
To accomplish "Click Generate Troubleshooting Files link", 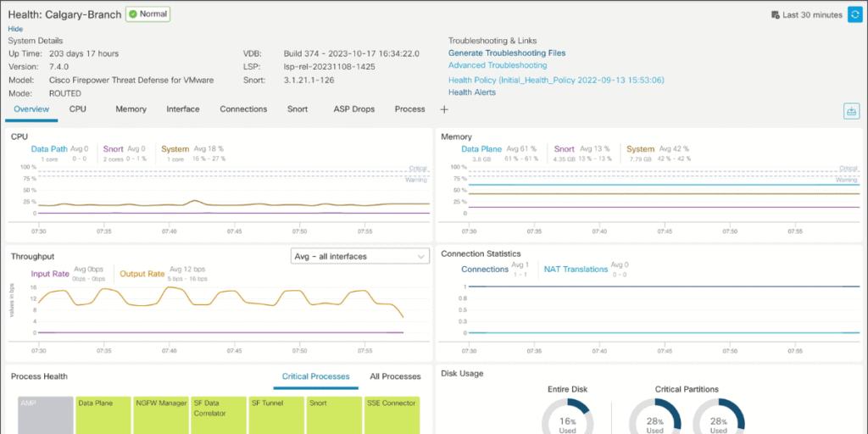I will (507, 53).
